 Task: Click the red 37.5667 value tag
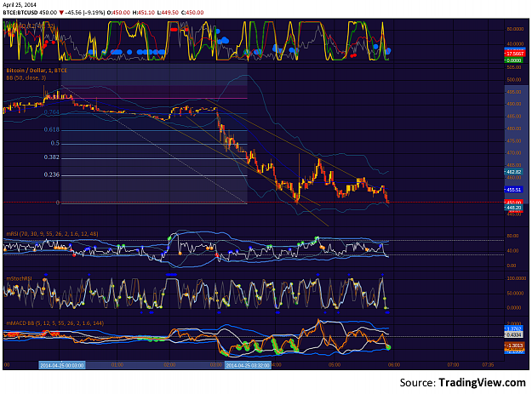pos(515,54)
